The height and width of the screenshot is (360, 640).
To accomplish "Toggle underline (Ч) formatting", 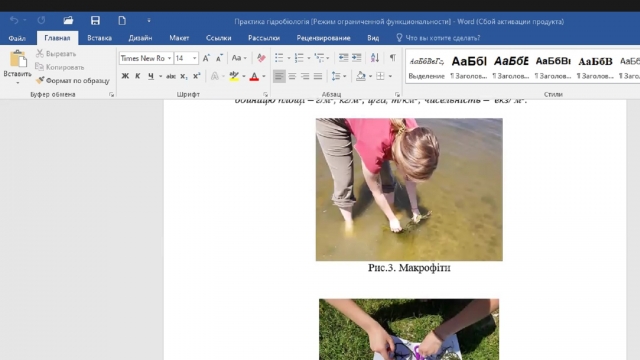I will 151,76.
